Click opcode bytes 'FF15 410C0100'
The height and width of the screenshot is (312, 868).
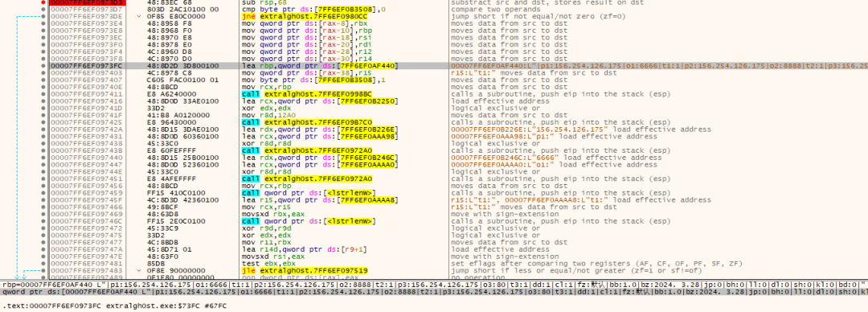pos(171,193)
